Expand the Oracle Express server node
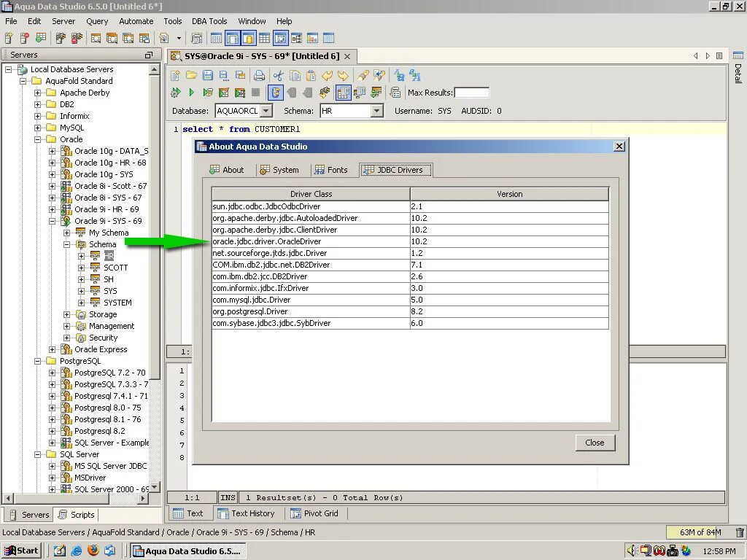747x560 pixels. point(53,349)
